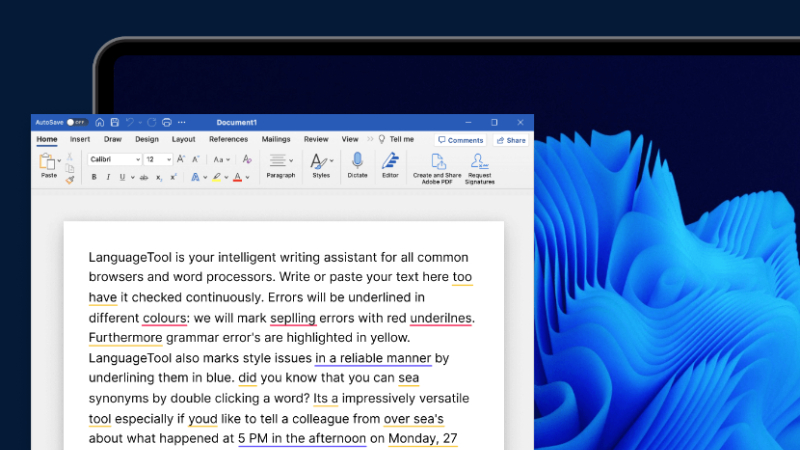Show more tabs with the double chevron
Screen dimensions: 800x450
click(x=370, y=139)
